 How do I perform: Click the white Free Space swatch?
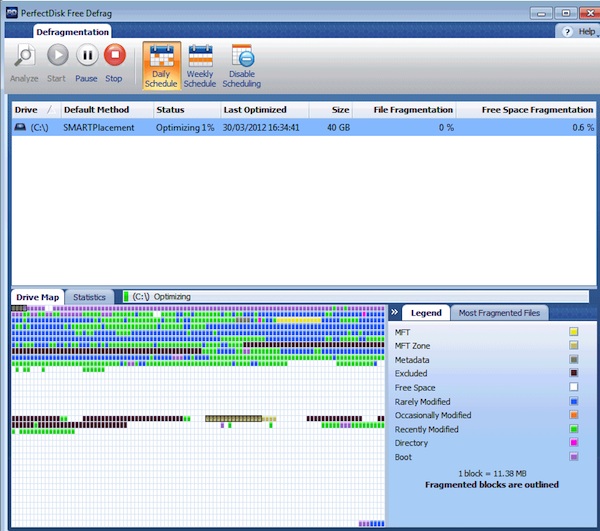[573, 387]
